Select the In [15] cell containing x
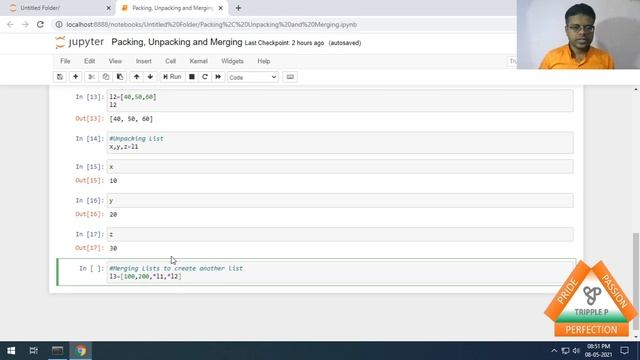640x360 pixels. [x=340, y=167]
